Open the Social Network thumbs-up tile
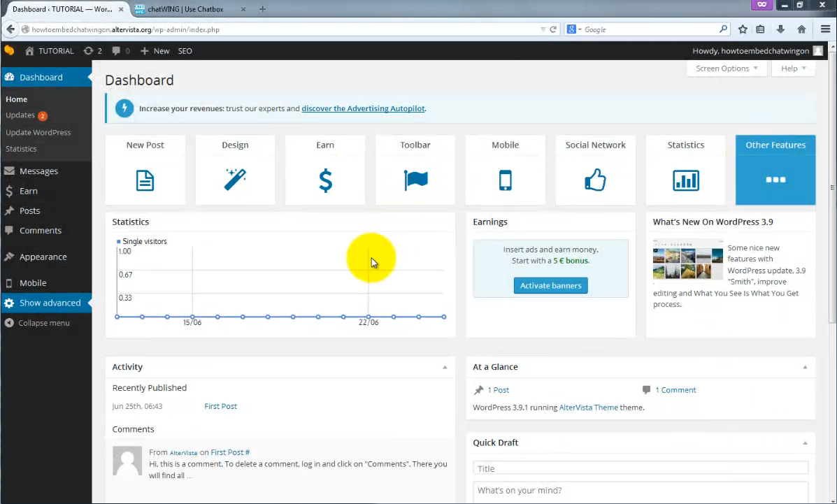This screenshot has height=504, width=837. [595, 170]
